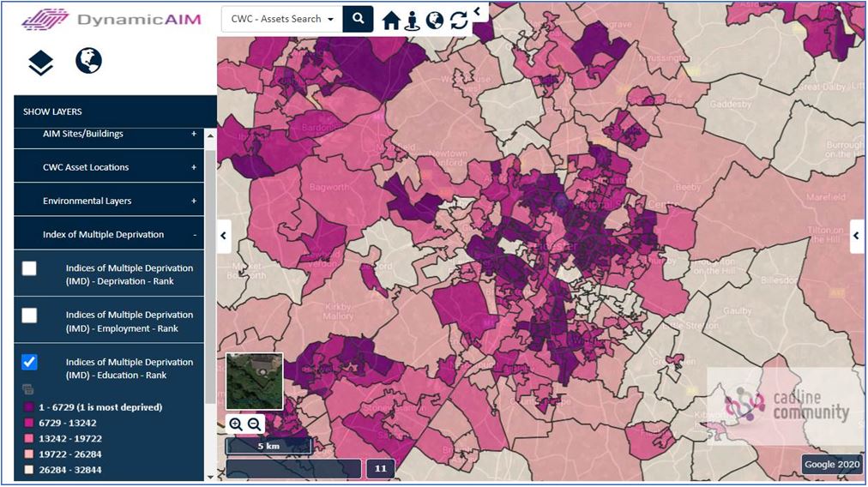Enable the IMD Employment Rank layer checkbox

29,316
